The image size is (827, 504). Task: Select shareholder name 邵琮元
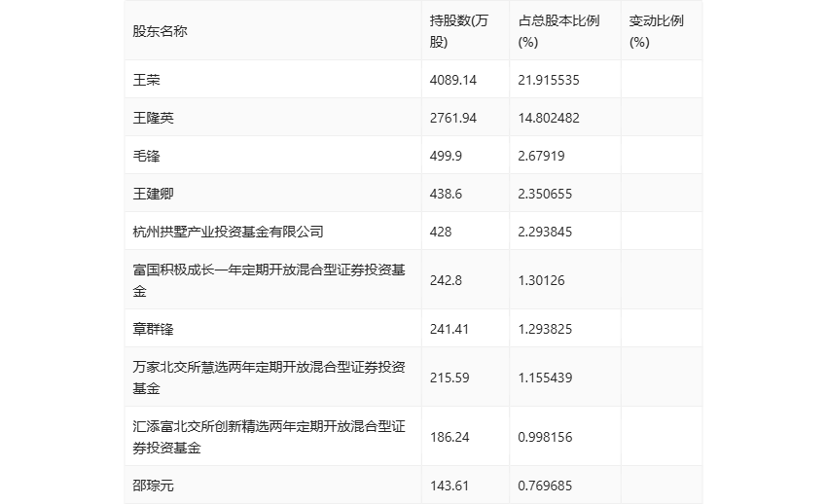click(153, 486)
